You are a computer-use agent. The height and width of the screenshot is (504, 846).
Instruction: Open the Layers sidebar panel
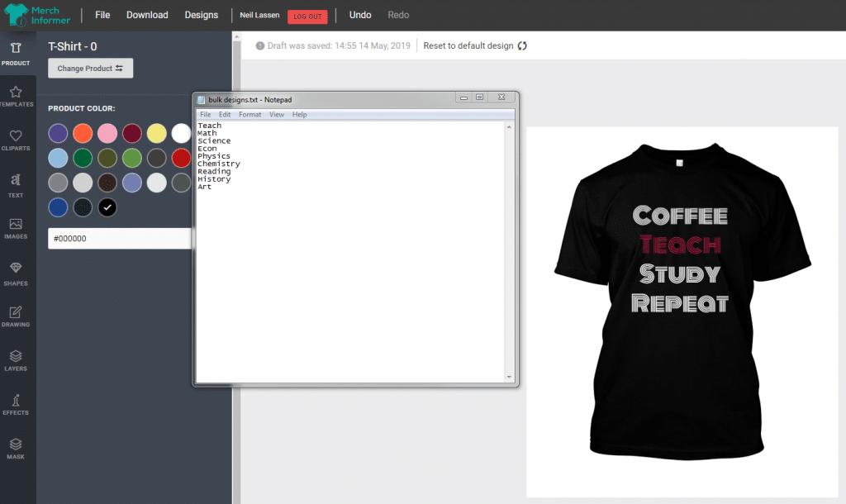point(16,360)
